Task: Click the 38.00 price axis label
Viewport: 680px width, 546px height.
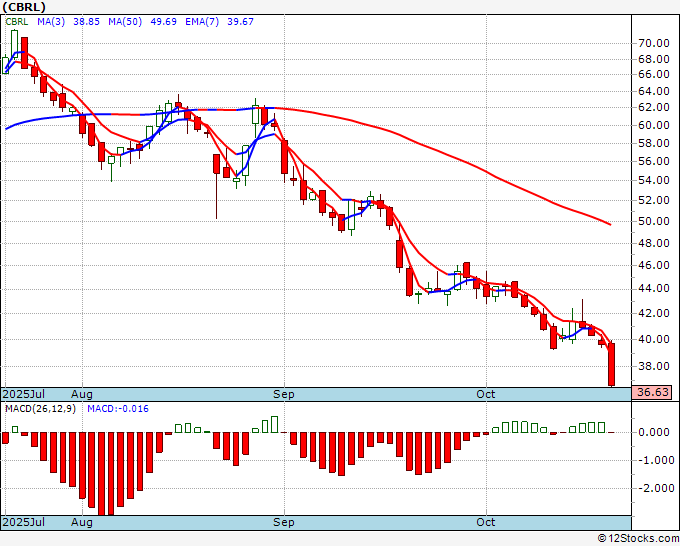Action: click(x=654, y=366)
